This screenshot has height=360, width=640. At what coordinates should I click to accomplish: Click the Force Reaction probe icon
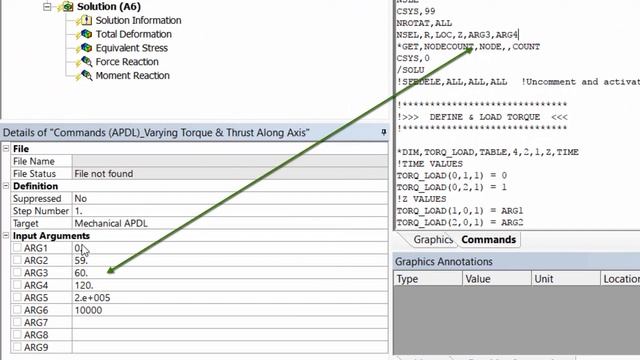click(x=86, y=62)
